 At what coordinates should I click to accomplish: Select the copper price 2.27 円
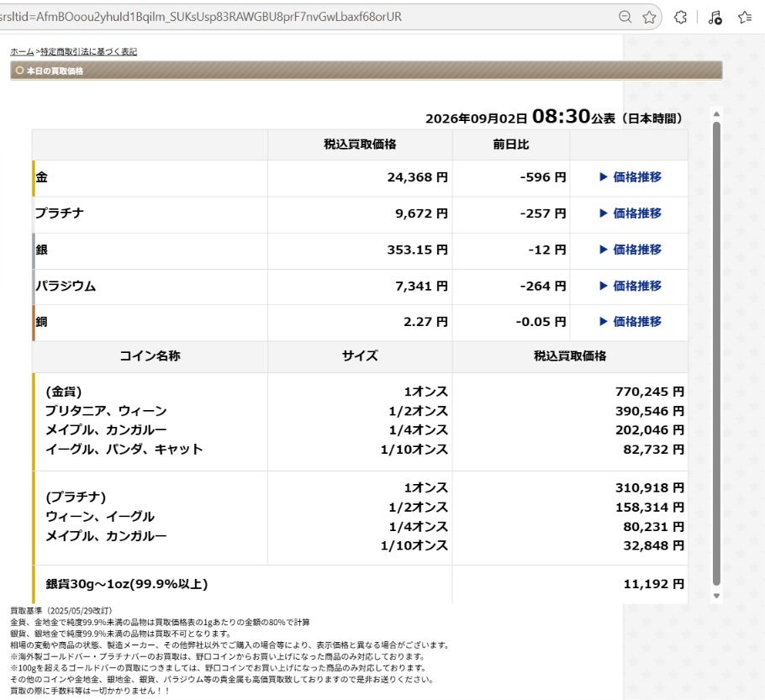tap(425, 322)
